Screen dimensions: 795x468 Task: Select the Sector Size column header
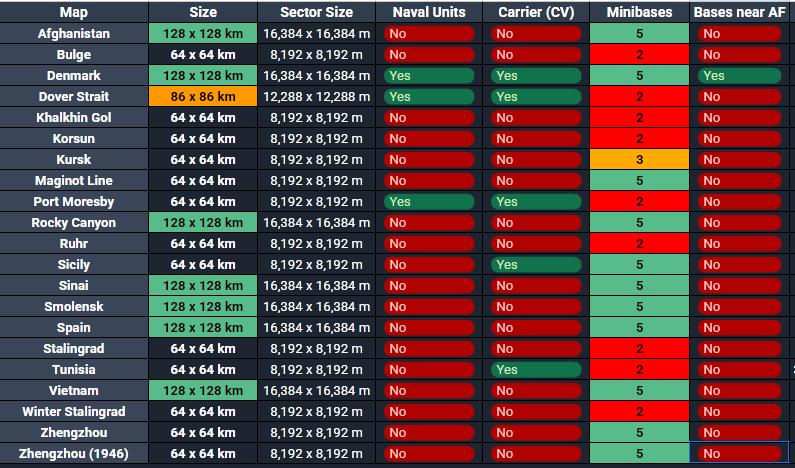(x=316, y=12)
